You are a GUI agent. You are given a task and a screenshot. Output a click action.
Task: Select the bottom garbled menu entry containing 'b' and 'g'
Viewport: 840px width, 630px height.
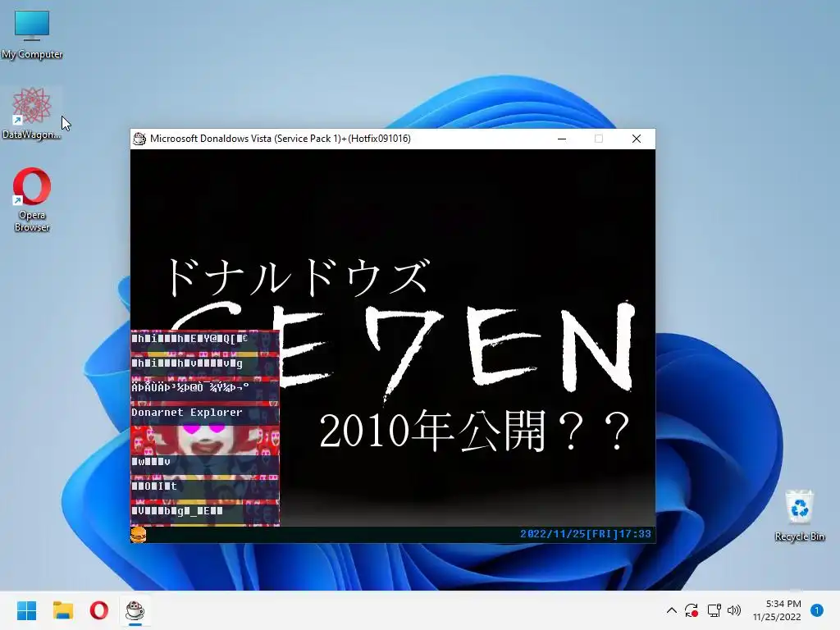click(204, 511)
